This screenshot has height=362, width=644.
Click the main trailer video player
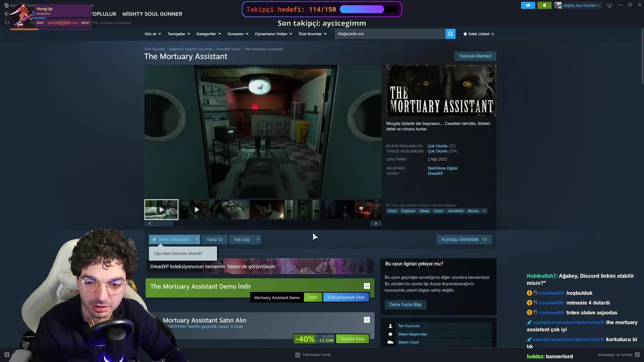[263, 132]
